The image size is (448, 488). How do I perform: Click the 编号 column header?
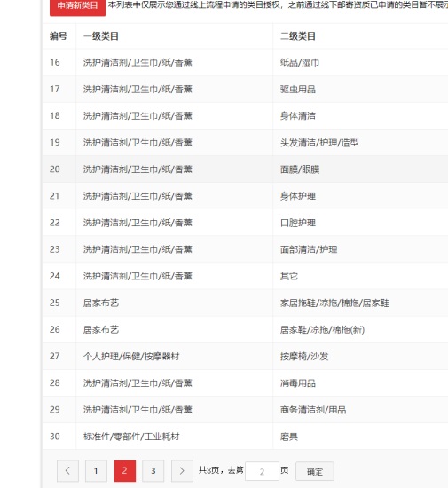(x=59, y=36)
